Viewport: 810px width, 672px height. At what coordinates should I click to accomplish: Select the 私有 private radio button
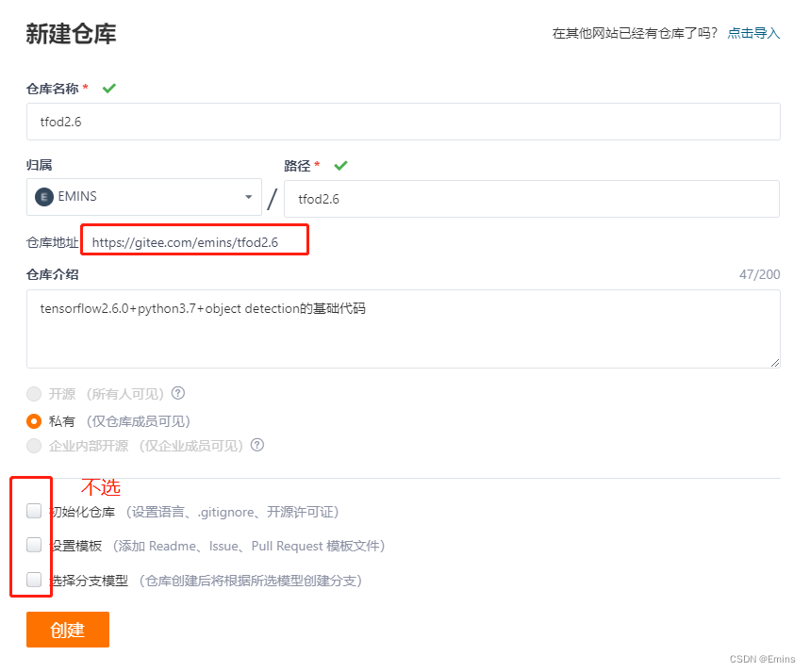tap(34, 421)
